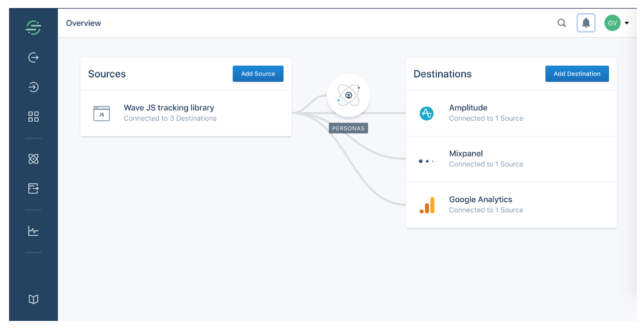Click the green GV user avatar
Image resolution: width=644 pixels, height=332 pixels.
[612, 23]
